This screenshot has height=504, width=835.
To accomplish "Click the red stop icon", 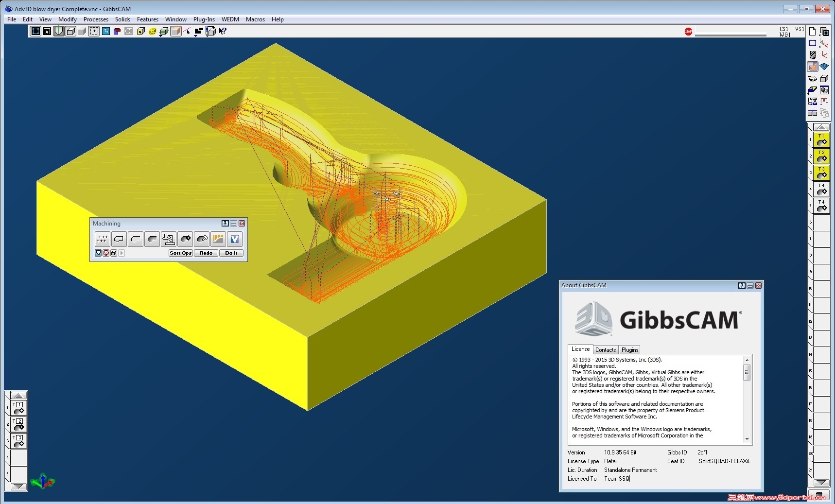I will [x=688, y=32].
